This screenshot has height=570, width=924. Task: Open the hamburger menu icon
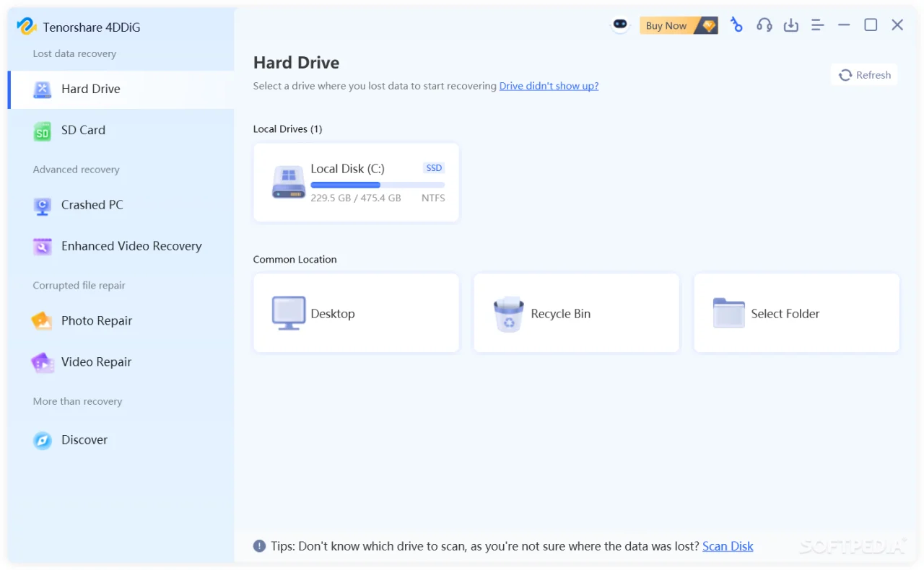click(x=817, y=25)
